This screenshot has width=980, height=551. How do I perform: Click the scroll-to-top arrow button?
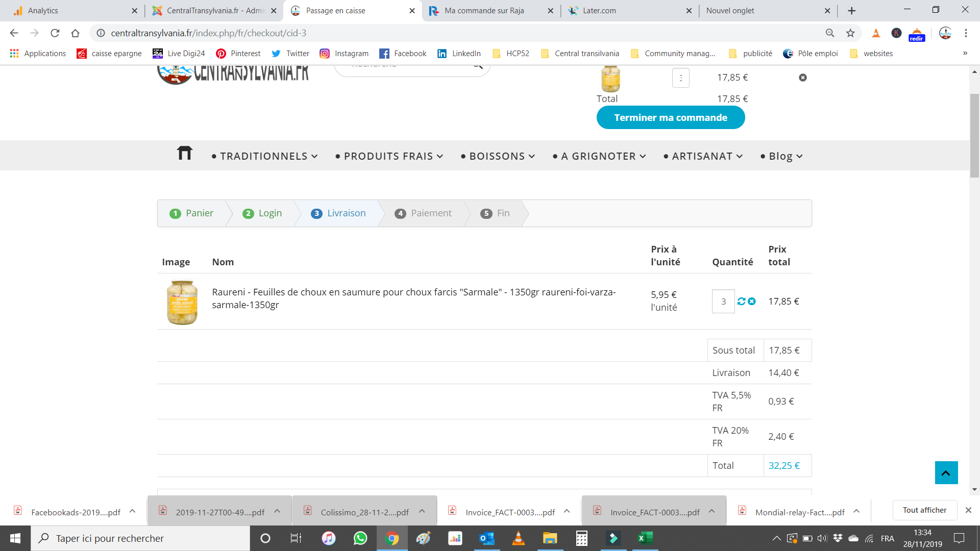(946, 473)
